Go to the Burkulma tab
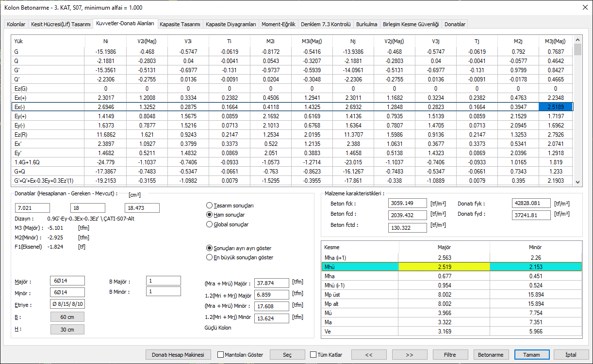The width and height of the screenshot is (593, 364). (366, 24)
